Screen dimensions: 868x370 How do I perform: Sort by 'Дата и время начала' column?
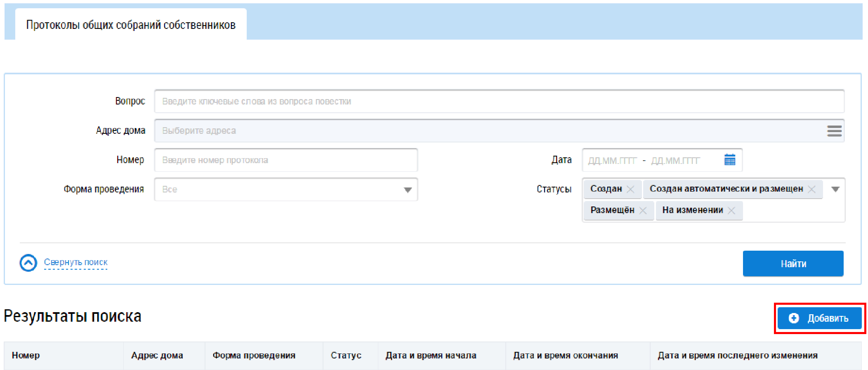coord(431,356)
